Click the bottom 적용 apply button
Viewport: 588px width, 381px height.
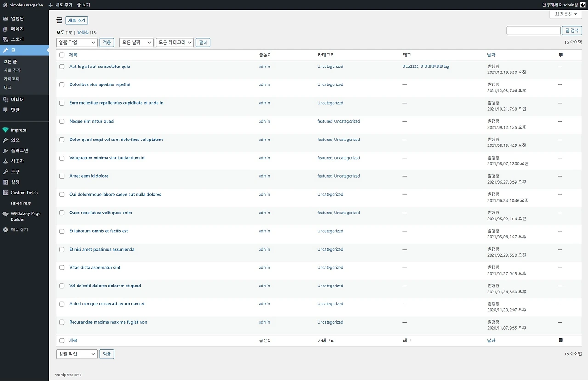[x=107, y=354]
